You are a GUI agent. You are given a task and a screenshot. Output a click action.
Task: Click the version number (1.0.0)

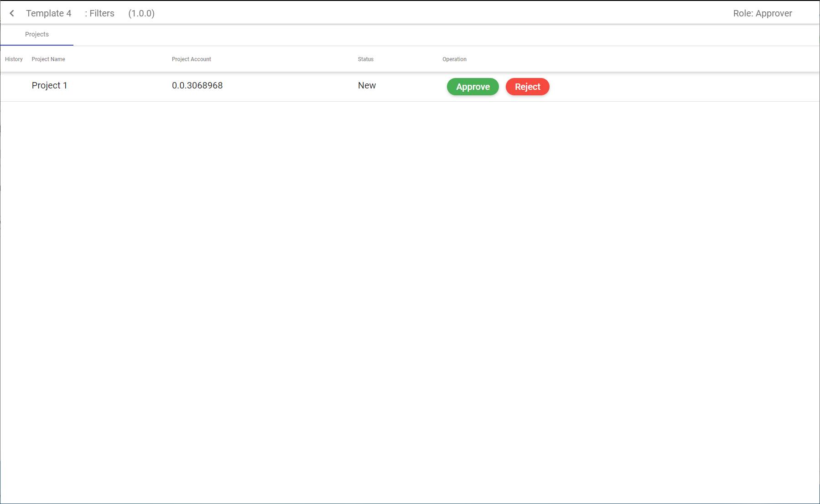pyautogui.click(x=141, y=13)
